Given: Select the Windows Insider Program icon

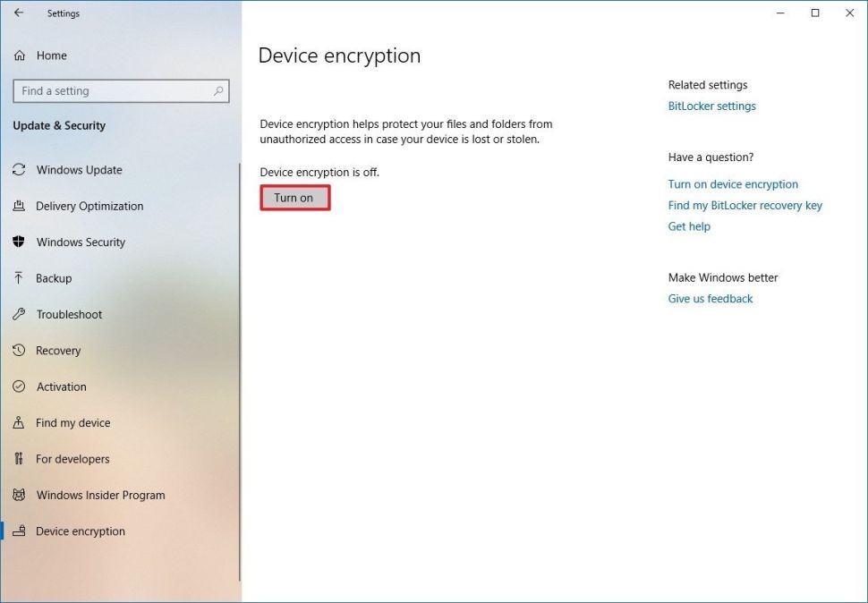Looking at the screenshot, I should click(20, 495).
